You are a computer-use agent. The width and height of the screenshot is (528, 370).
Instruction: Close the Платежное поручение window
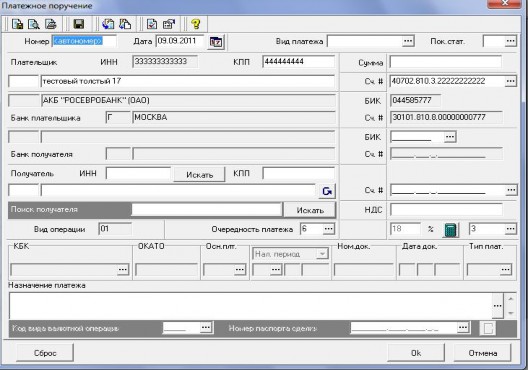(504, 3)
